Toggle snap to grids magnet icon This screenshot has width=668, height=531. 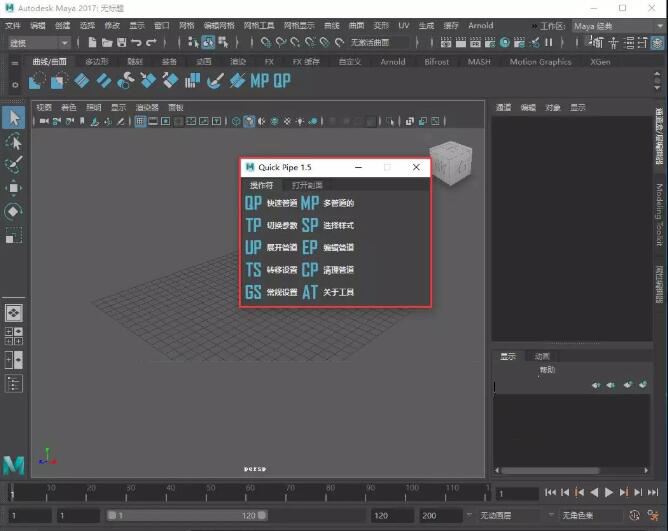(x=266, y=42)
